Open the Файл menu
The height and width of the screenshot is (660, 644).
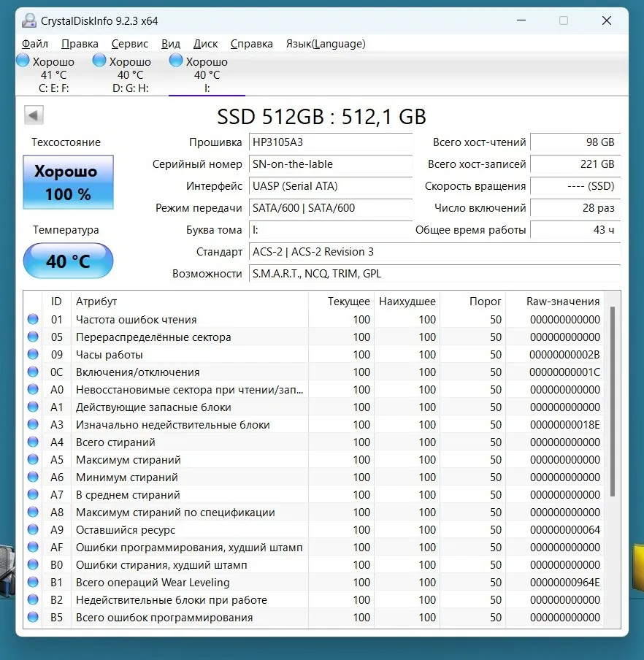(35, 44)
